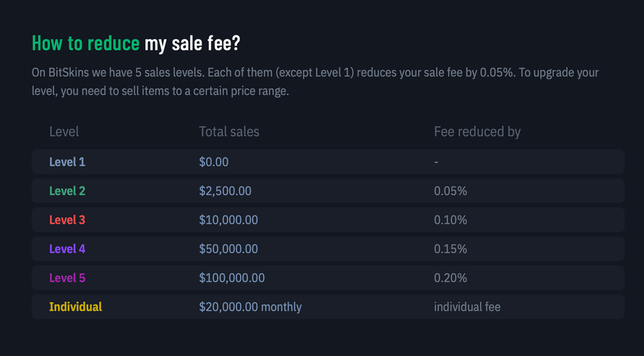Click the purple Level 4 label

(x=67, y=249)
